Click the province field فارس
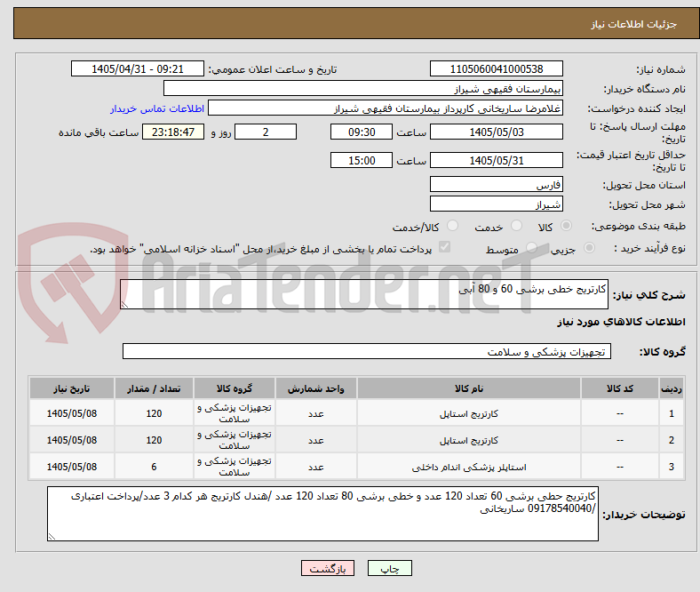 496,184
